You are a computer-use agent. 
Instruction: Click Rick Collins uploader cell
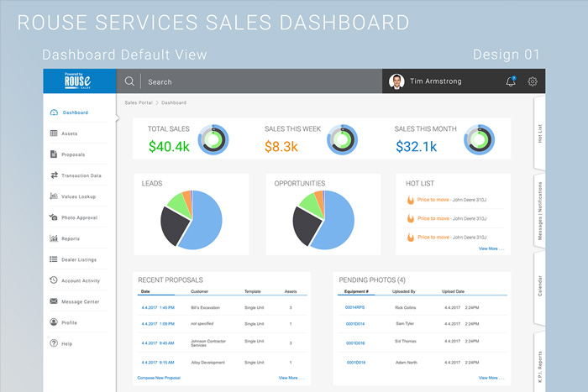406,308
